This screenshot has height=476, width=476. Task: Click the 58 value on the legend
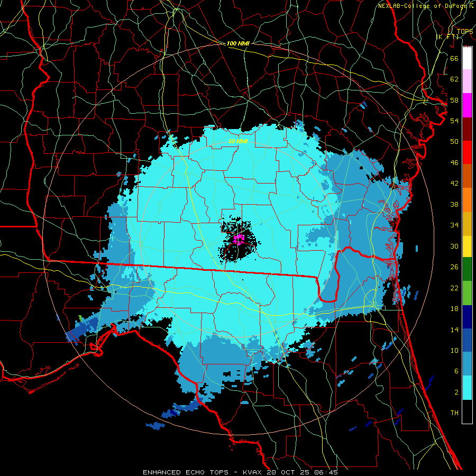click(x=454, y=100)
